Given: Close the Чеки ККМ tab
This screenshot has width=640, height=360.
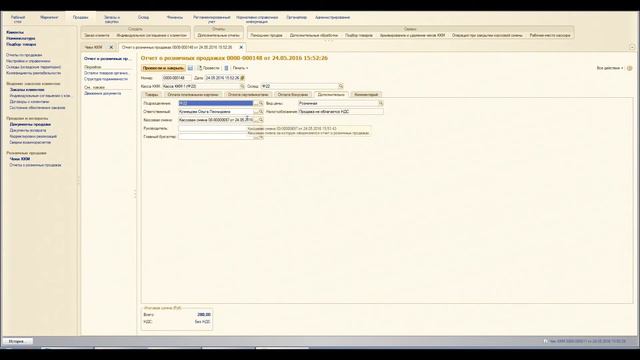Looking at the screenshot, I should 111,47.
